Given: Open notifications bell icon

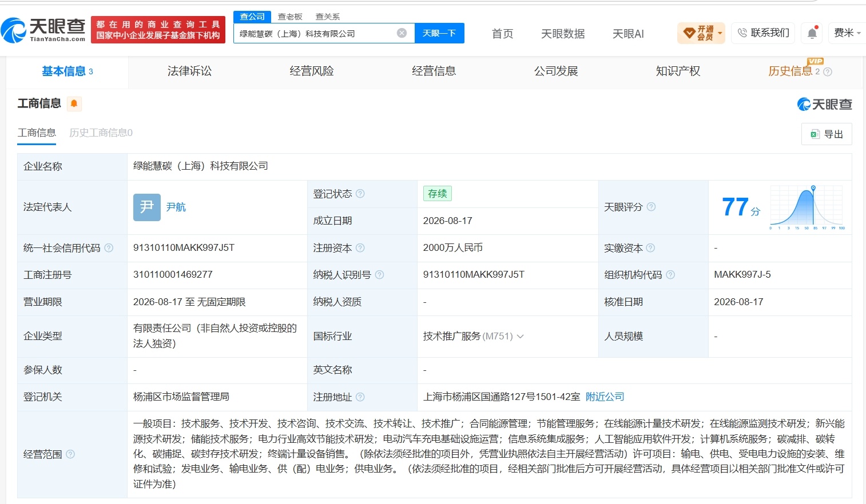Looking at the screenshot, I should 812,33.
